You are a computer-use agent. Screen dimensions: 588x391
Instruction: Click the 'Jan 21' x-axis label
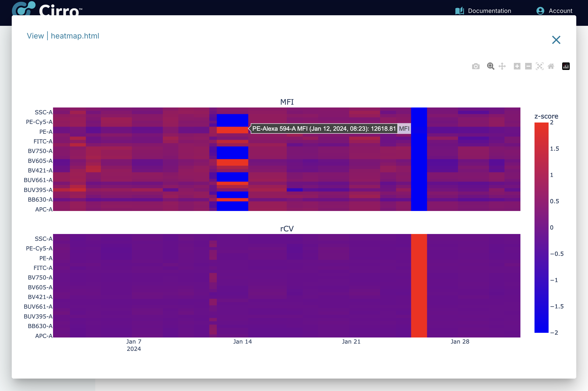351,342
